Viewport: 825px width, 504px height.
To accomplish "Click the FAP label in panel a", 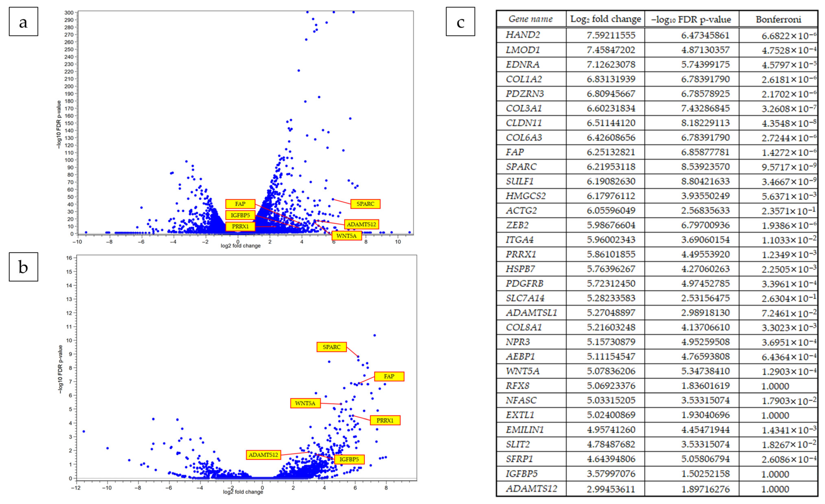I will pyautogui.click(x=240, y=204).
